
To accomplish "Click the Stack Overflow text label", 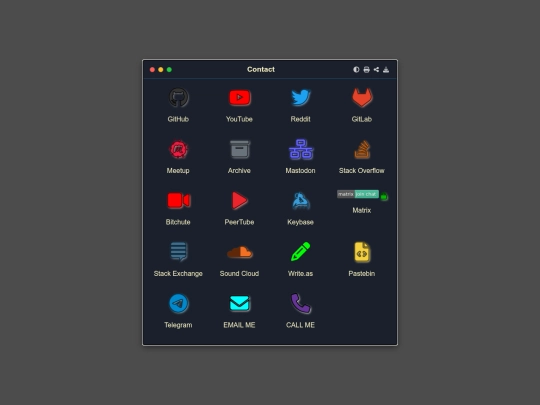I will point(362,170).
